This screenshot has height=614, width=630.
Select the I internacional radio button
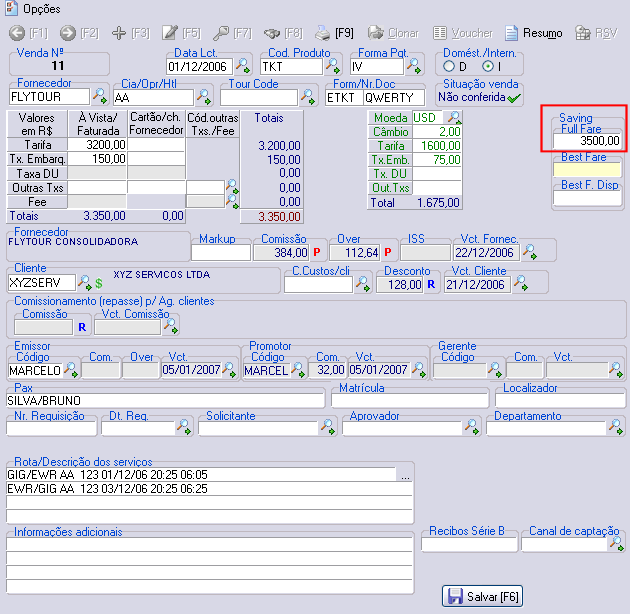(x=488, y=66)
